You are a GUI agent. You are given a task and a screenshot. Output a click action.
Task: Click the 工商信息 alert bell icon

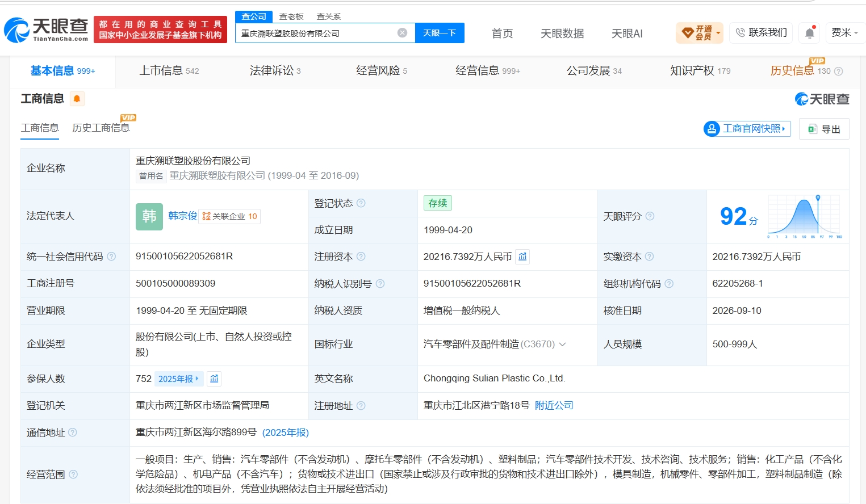77,99
